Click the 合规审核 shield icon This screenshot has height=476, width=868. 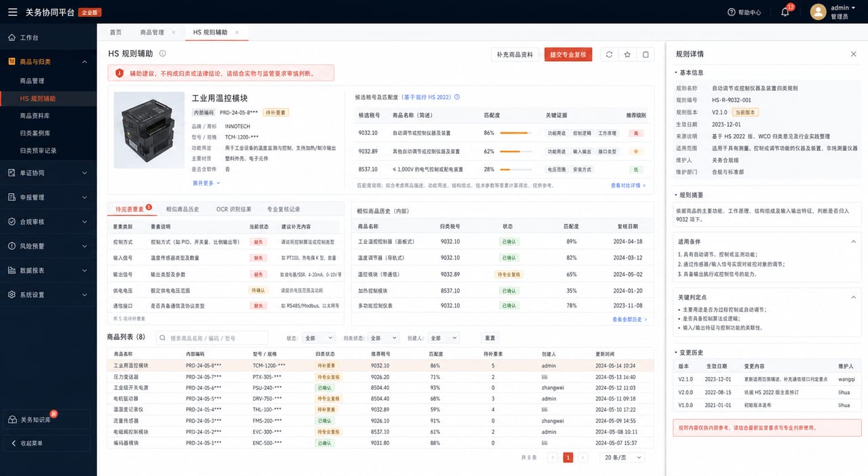(12, 222)
